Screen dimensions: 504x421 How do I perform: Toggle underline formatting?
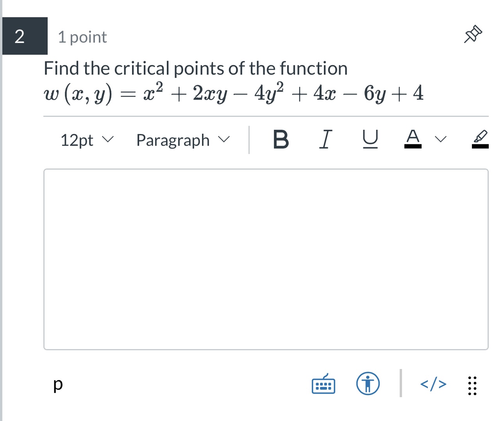(x=370, y=140)
